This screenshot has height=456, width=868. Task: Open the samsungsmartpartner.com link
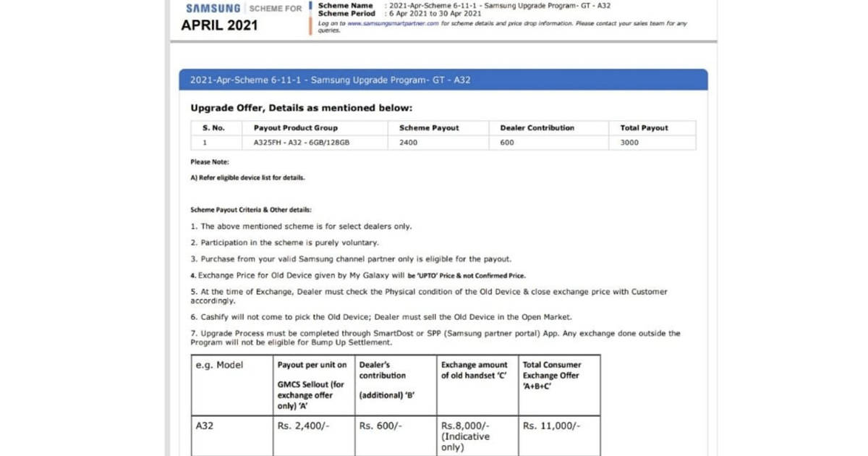click(x=393, y=23)
